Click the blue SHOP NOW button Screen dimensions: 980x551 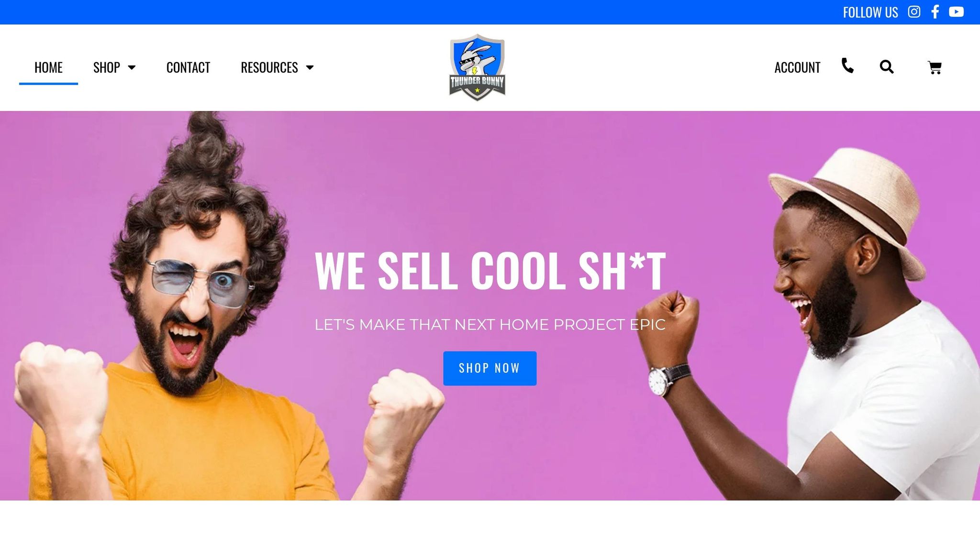(x=490, y=368)
